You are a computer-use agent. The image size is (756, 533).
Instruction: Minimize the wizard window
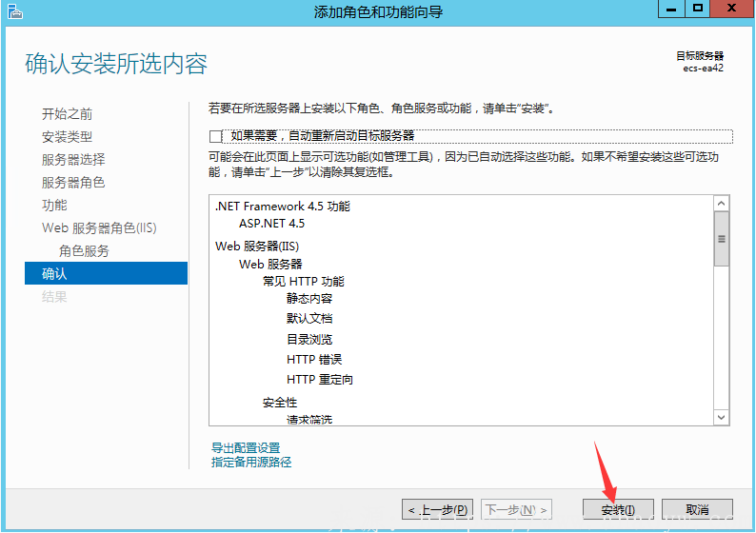coord(671,9)
